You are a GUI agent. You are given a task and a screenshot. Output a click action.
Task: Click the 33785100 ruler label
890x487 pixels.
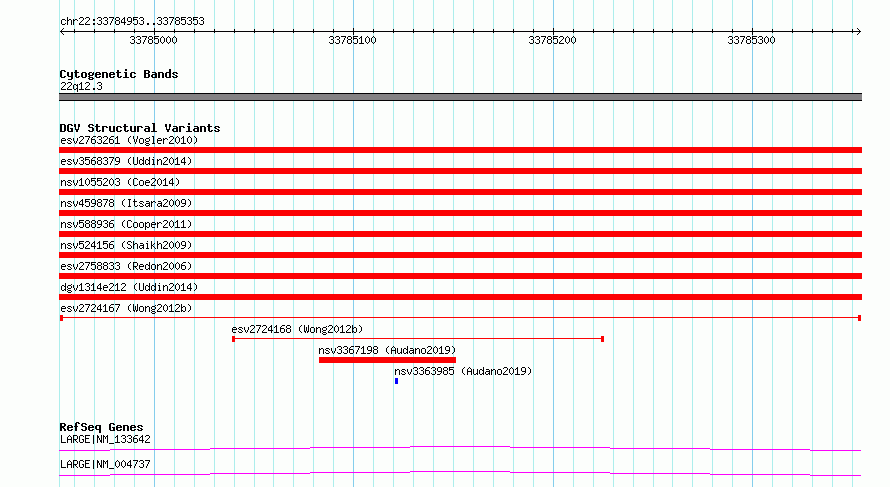coord(352,40)
